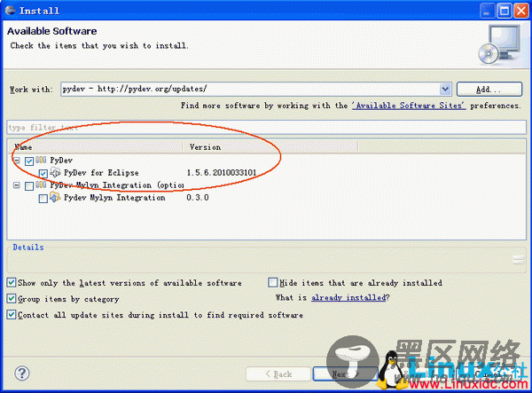
Task: Maximize the Install window
Action: 505,11
